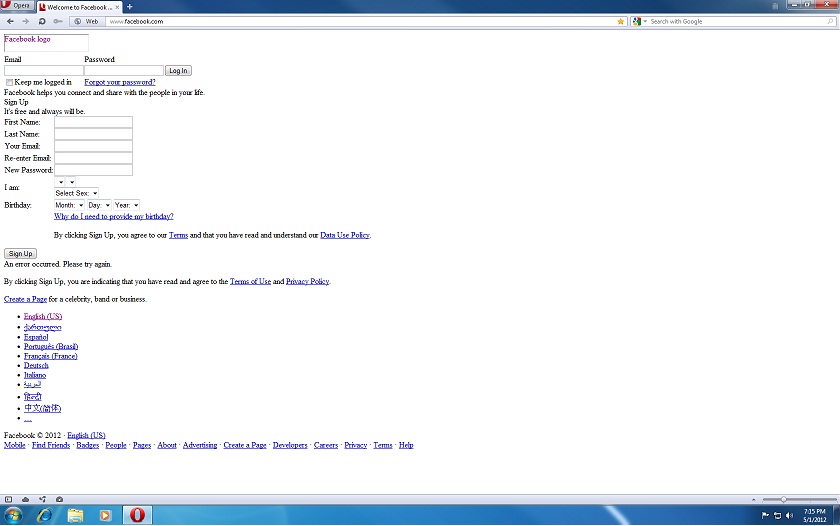
Task: Select Español language link
Action: pos(36,337)
